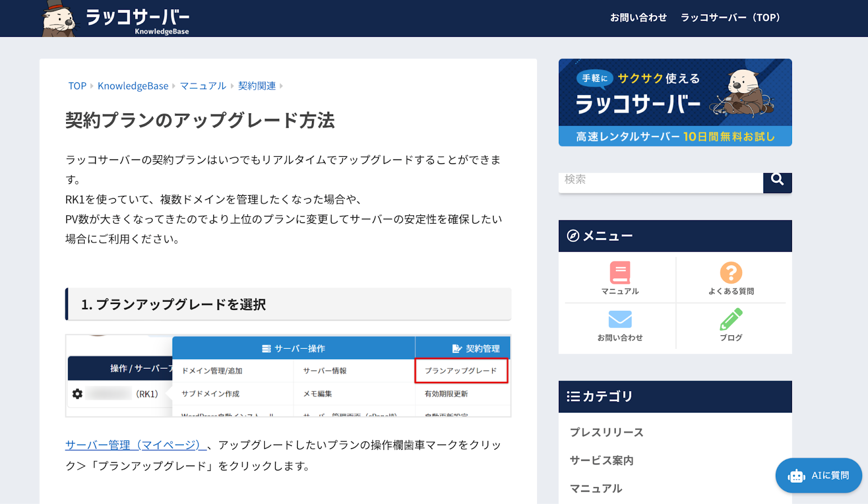The width and height of the screenshot is (868, 504).
Task: Open ラッコサーバー KnowledgeBase site title
Action: (x=137, y=21)
